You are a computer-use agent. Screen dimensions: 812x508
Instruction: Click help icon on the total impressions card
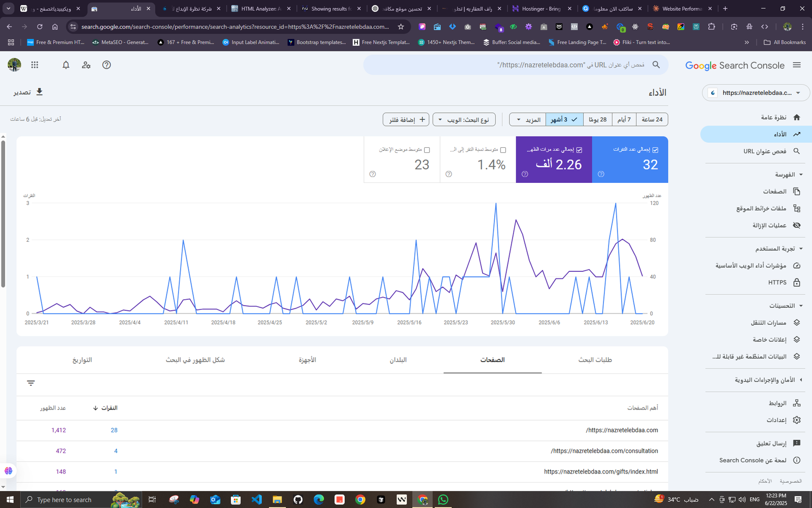[x=525, y=174]
